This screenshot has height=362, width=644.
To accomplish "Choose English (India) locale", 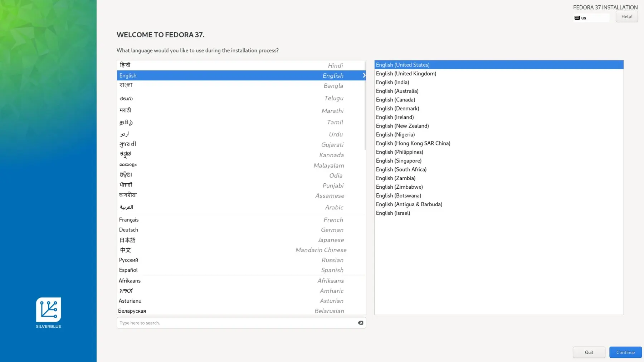I will pos(499,82).
